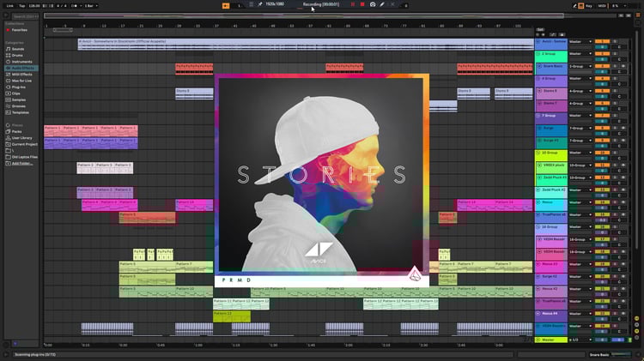
Task: Fold the 4 Group track
Action: (x=538, y=78)
